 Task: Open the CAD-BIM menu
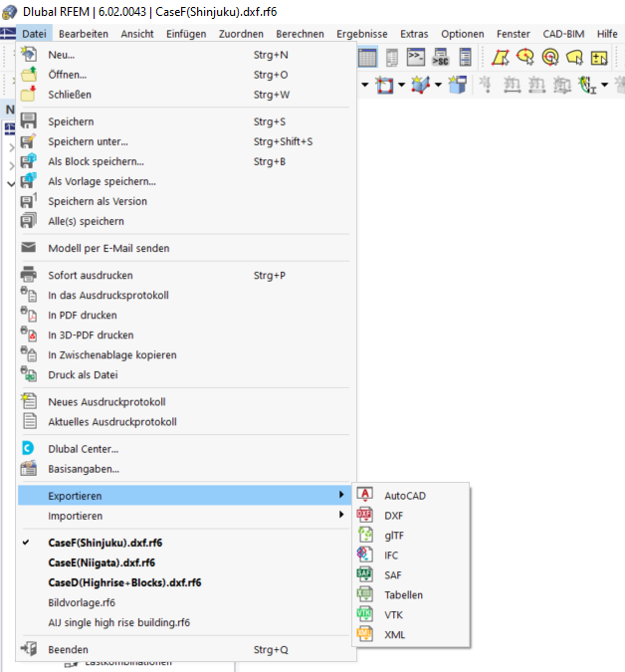[563, 34]
